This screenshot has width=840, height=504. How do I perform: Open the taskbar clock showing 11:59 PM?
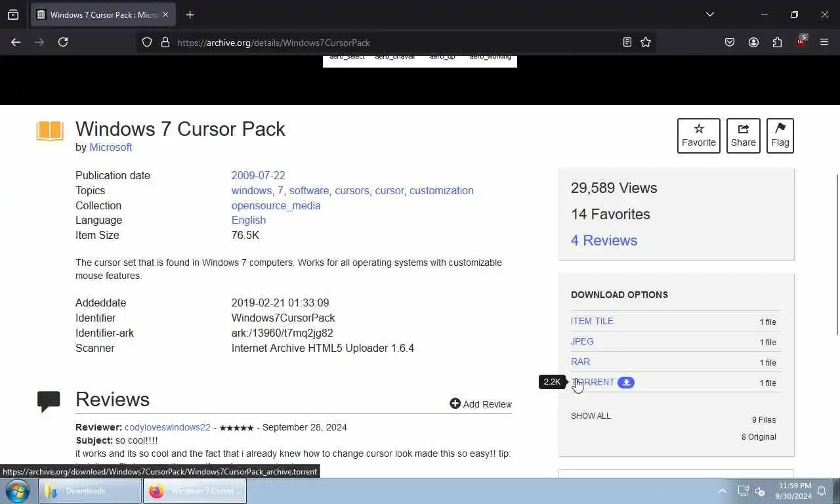(x=793, y=491)
